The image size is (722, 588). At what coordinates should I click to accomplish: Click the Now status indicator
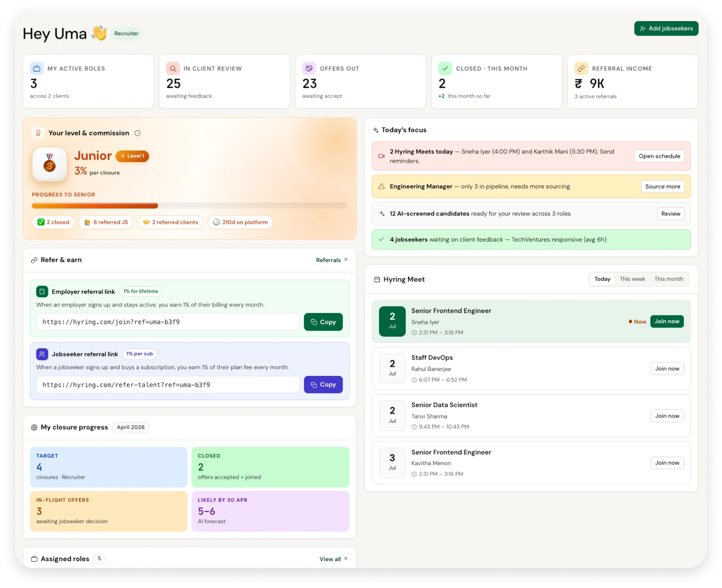click(x=637, y=322)
